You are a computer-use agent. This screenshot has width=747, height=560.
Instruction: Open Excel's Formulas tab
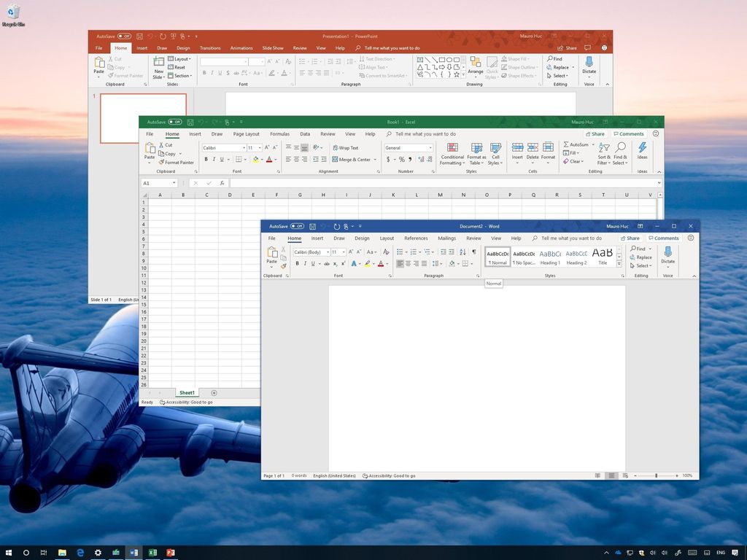[279, 134]
